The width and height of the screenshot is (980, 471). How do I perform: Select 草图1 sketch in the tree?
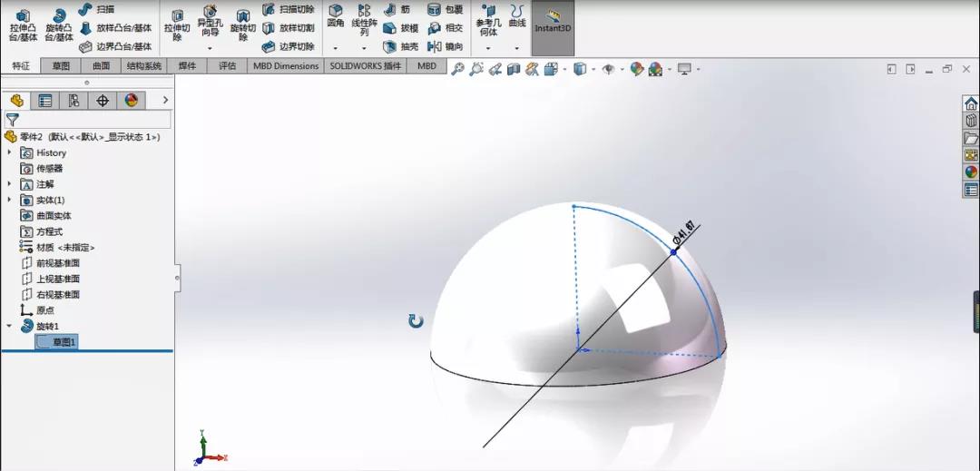tap(56, 342)
